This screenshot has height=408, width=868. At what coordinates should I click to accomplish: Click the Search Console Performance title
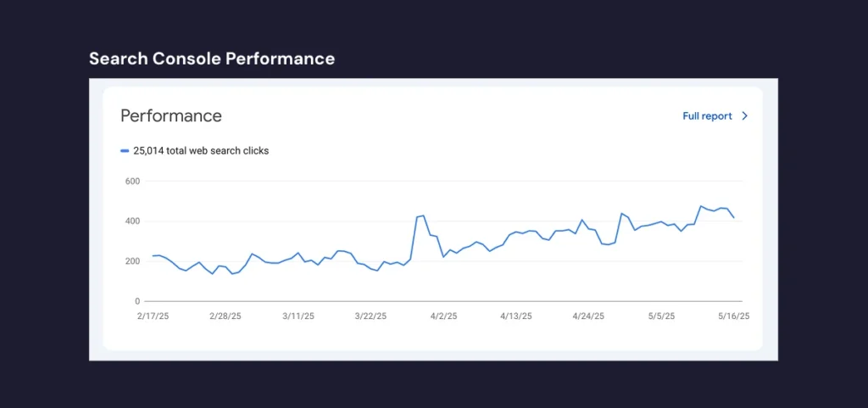212,59
